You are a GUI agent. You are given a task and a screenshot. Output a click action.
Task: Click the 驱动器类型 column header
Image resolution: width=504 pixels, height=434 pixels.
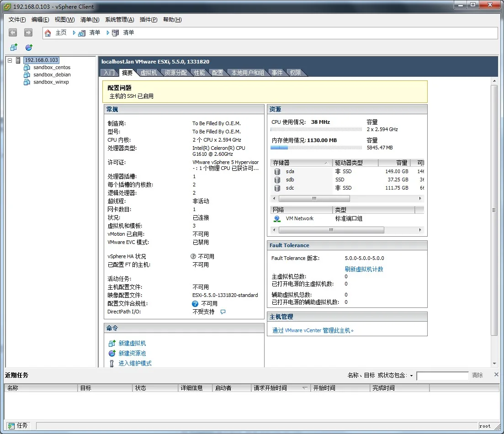(355, 163)
